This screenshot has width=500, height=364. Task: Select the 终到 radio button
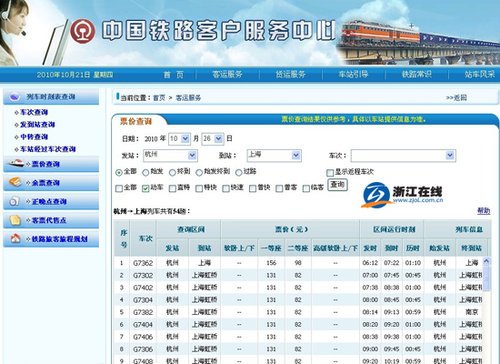(172, 172)
